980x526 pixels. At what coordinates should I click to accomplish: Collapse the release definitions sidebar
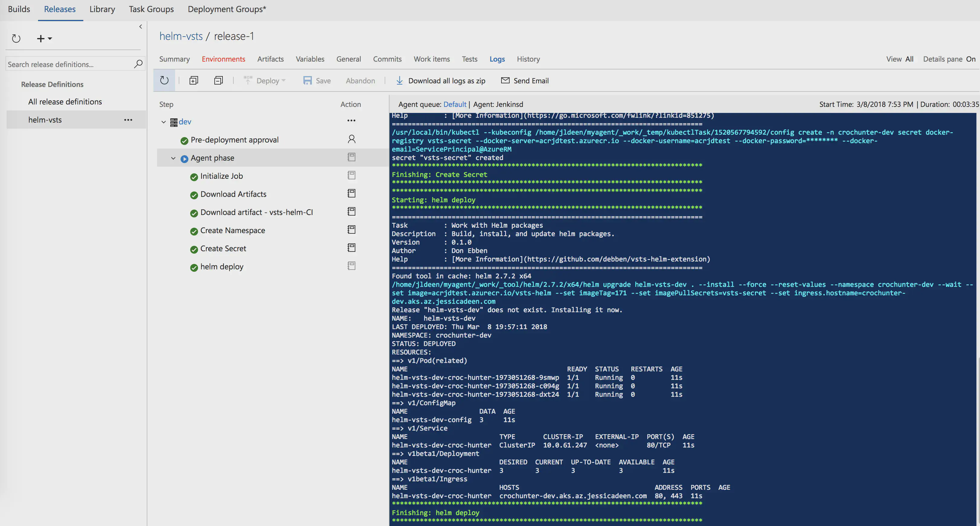(140, 26)
